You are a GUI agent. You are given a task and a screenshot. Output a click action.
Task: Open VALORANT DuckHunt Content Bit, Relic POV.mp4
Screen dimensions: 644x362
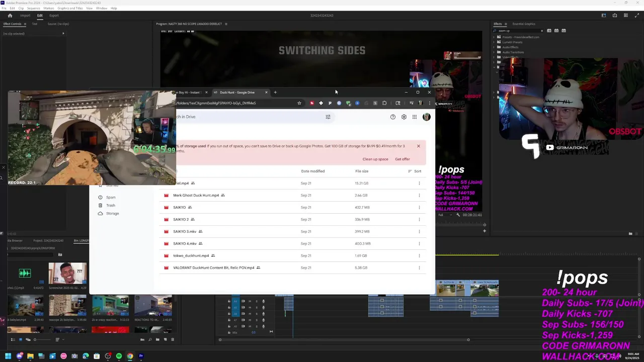coord(214,267)
